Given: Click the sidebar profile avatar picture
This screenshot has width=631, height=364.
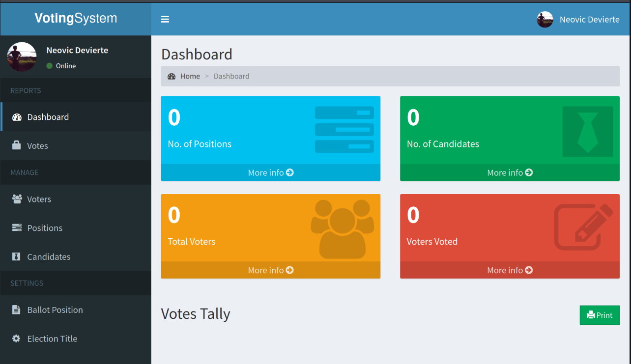Looking at the screenshot, I should click(22, 57).
